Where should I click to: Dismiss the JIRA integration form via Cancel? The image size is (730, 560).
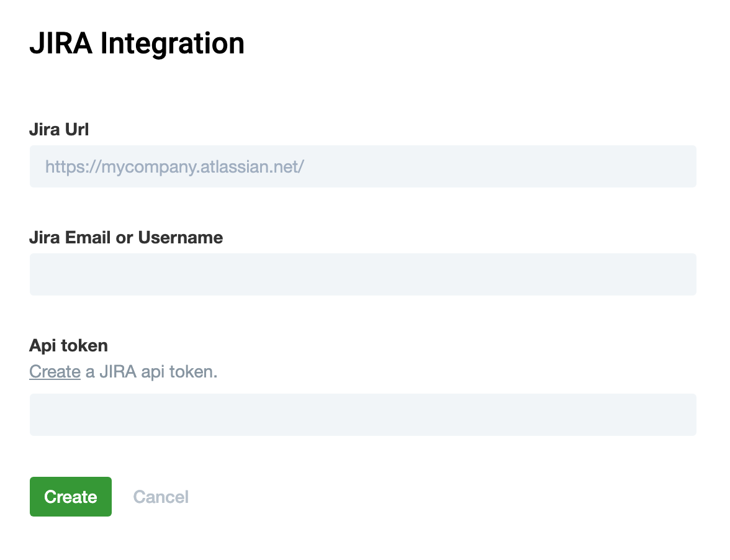click(161, 497)
